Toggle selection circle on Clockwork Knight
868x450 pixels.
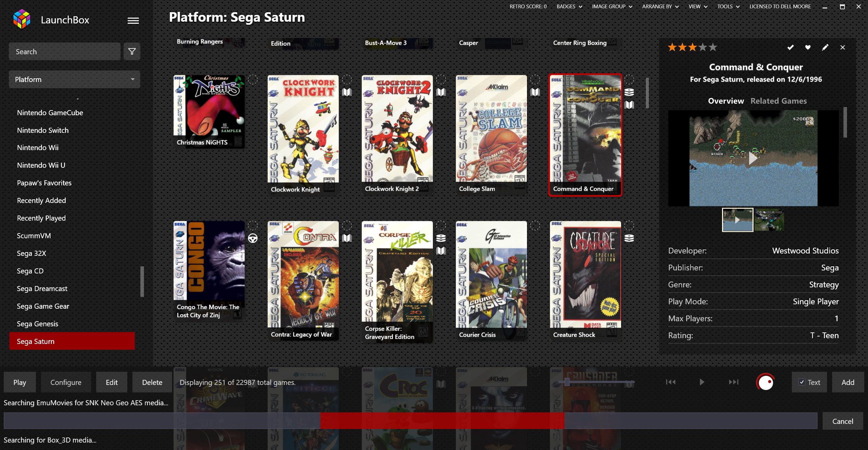(347, 80)
